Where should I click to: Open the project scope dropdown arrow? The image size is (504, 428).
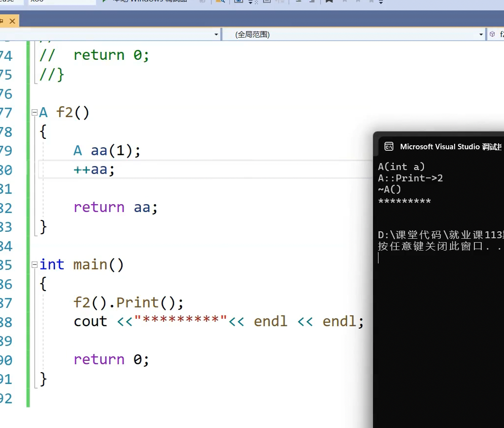click(216, 35)
